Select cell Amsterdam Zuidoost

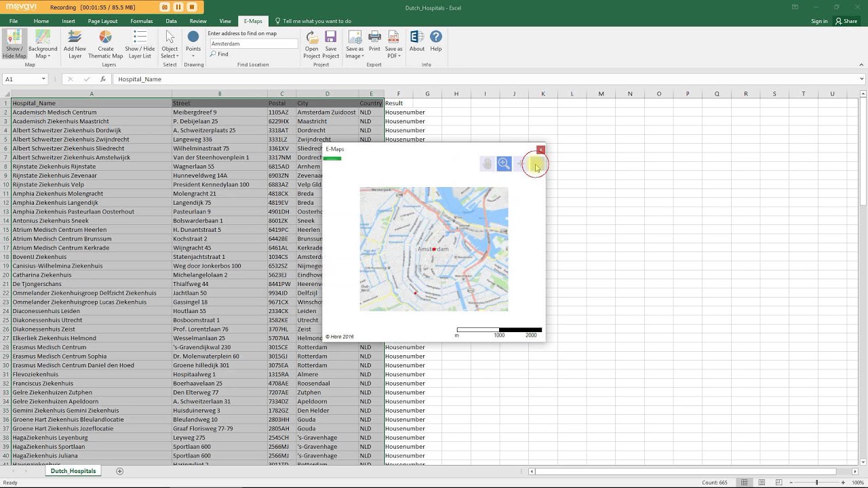click(327, 112)
